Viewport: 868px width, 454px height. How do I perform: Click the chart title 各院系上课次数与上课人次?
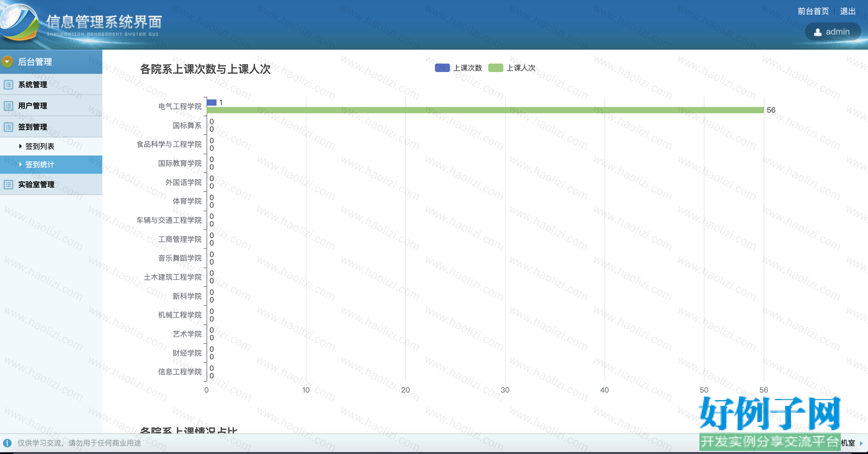point(205,69)
